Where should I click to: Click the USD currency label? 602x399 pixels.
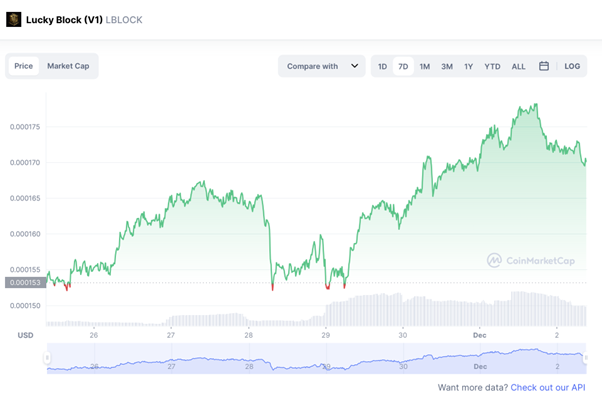tap(25, 335)
